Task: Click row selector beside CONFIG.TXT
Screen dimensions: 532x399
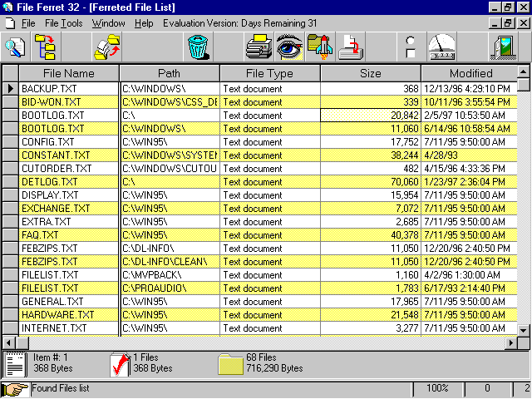Action: click(x=10, y=142)
